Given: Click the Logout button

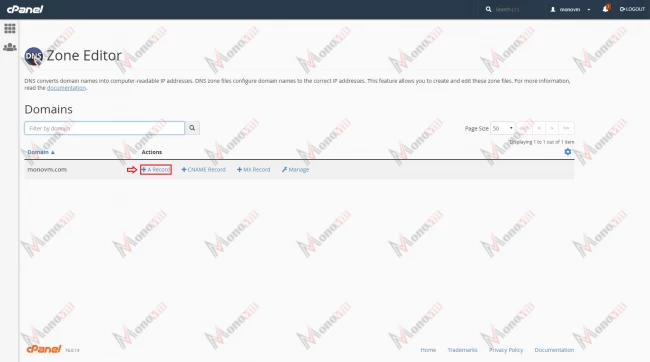Looking at the screenshot, I should tap(632, 9).
